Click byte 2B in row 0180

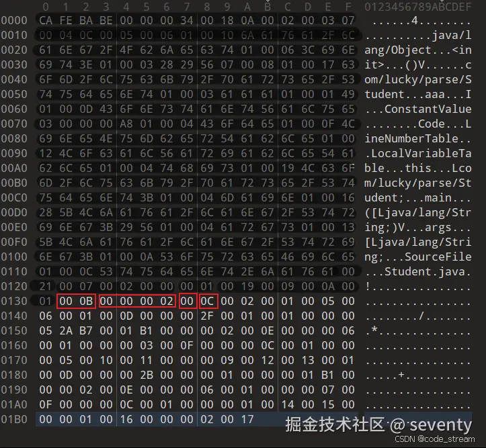coord(147,375)
